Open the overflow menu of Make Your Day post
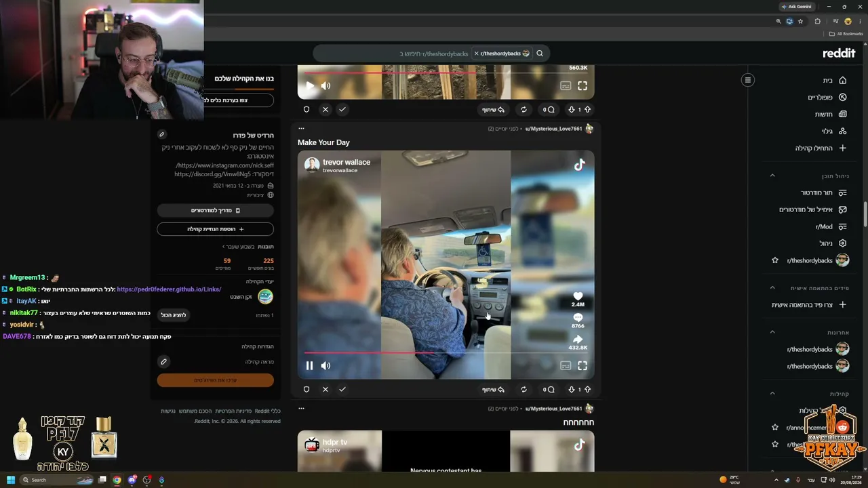The width and height of the screenshot is (868, 488). [x=301, y=128]
